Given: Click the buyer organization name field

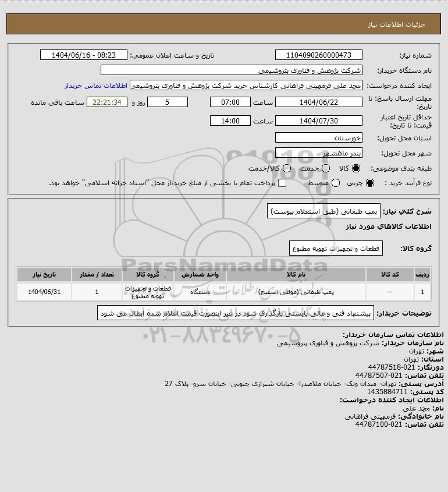Looking at the screenshot, I should pos(232,70).
